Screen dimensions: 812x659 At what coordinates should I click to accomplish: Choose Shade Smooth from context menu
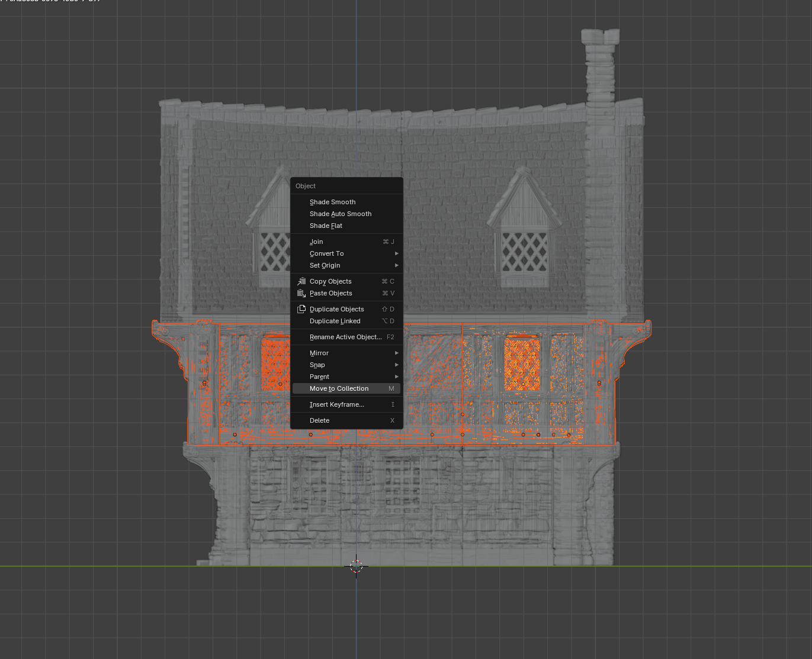coord(332,202)
